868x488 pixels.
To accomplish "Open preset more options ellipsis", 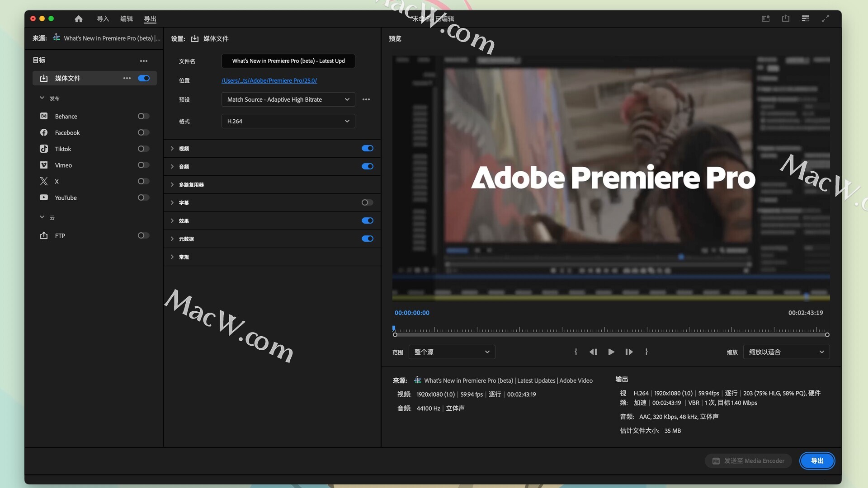I will click(x=366, y=99).
